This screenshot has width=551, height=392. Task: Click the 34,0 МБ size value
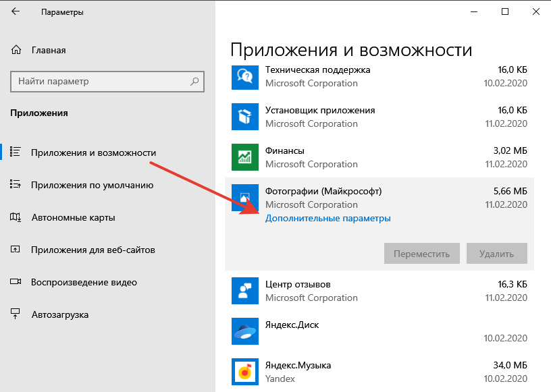[510, 365]
